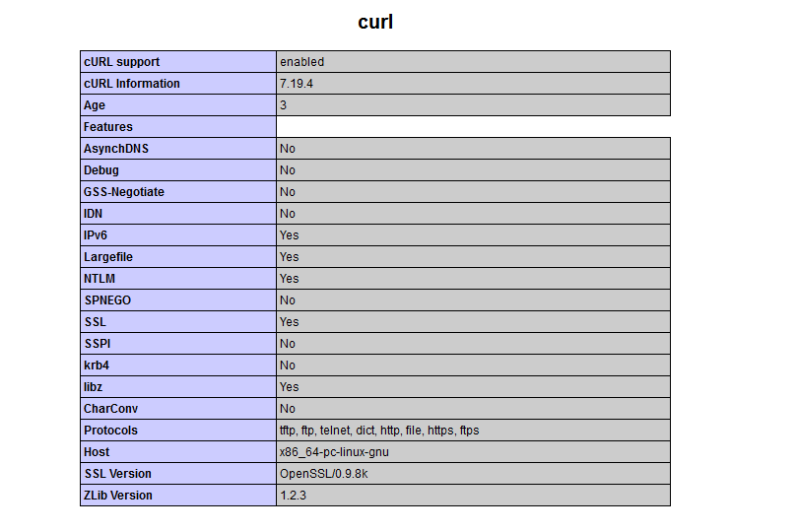Click the 'enabled' value cell

473,61
